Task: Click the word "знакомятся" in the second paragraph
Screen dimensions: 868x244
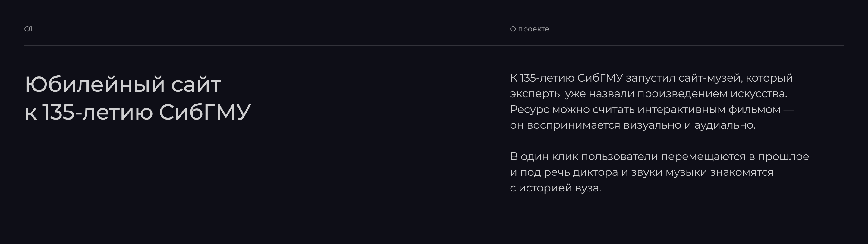Action: (742, 172)
